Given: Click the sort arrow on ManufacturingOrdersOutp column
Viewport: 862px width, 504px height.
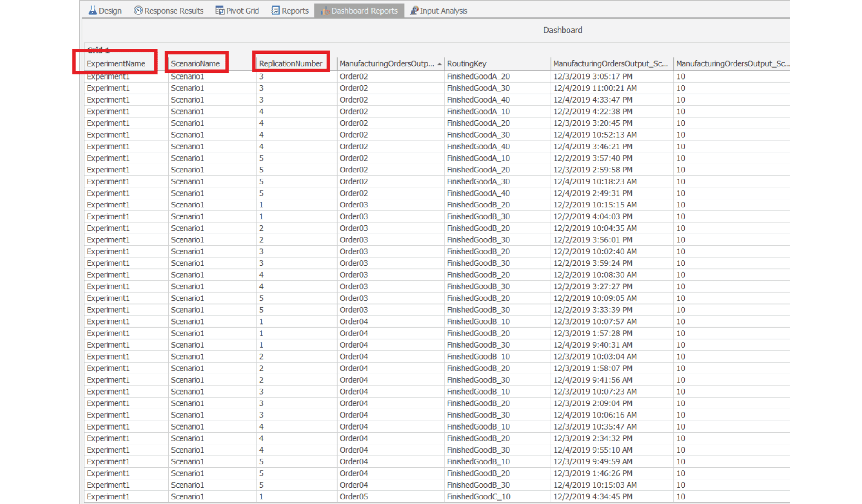Looking at the screenshot, I should pyautogui.click(x=439, y=64).
